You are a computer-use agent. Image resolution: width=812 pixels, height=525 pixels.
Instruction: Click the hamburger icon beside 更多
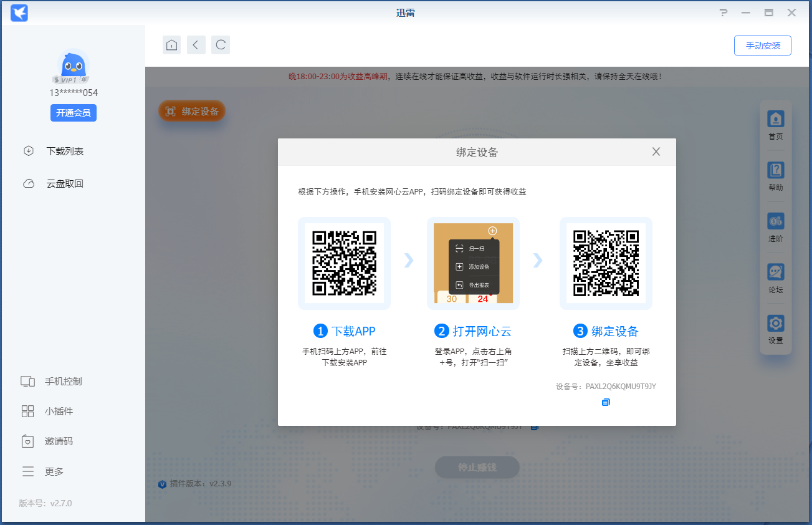(27, 471)
